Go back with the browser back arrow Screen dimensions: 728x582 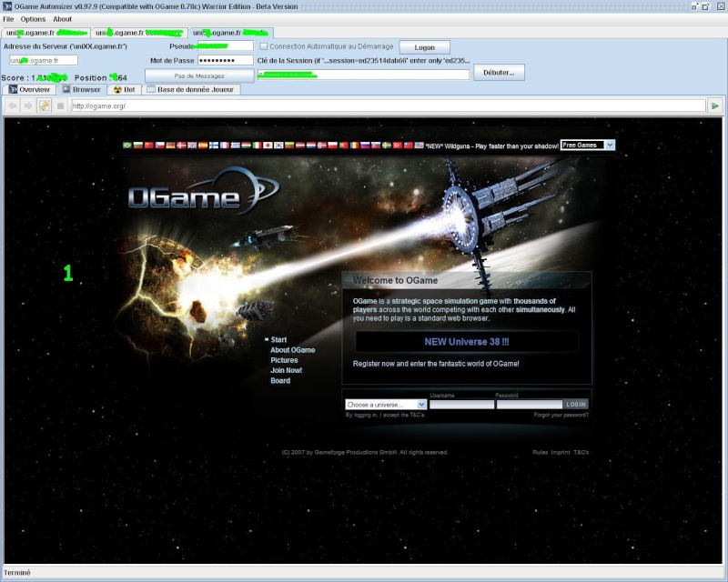[13, 105]
